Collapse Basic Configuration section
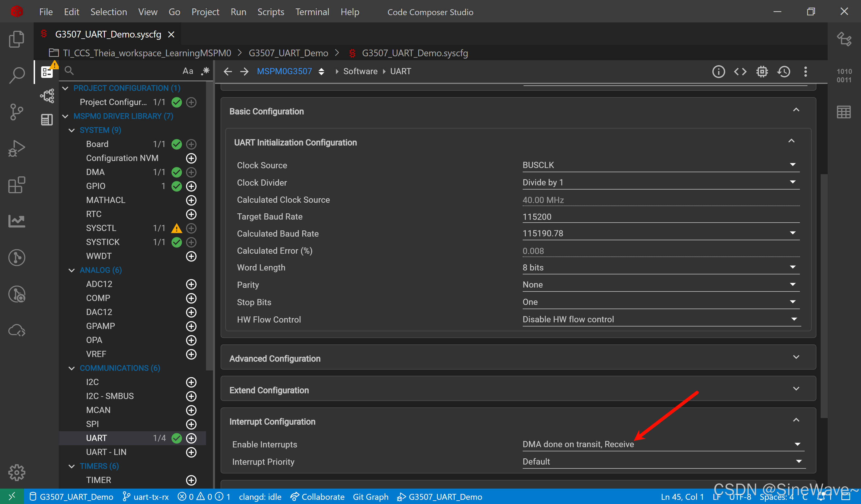 tap(796, 110)
